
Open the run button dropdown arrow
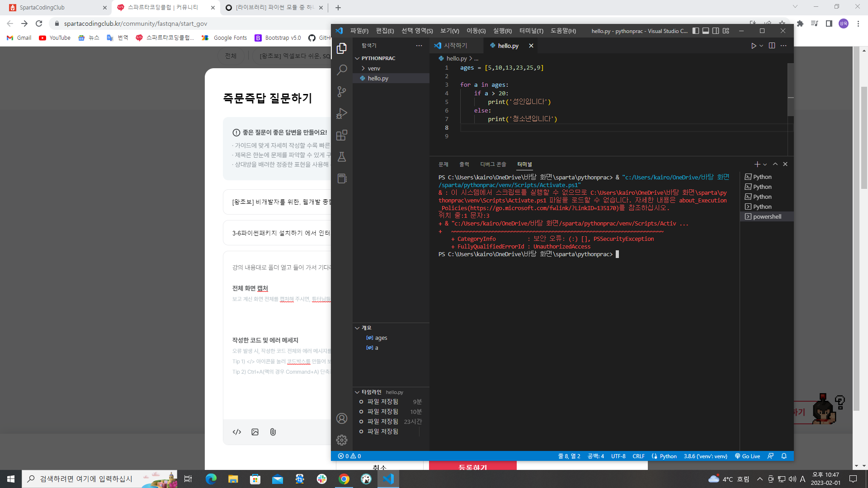pos(761,46)
